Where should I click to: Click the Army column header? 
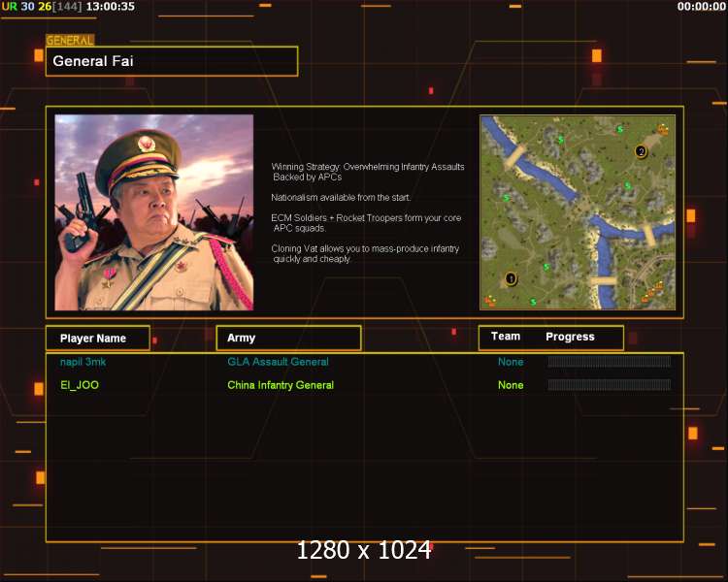pos(288,338)
